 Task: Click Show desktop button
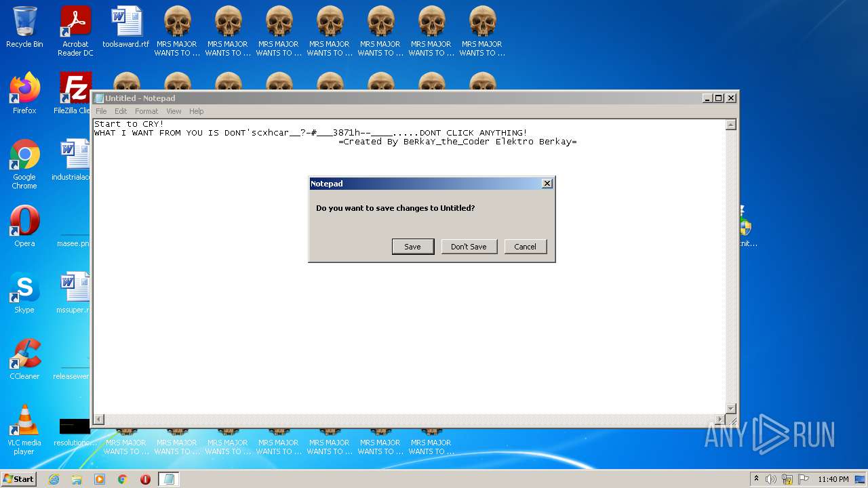861,479
